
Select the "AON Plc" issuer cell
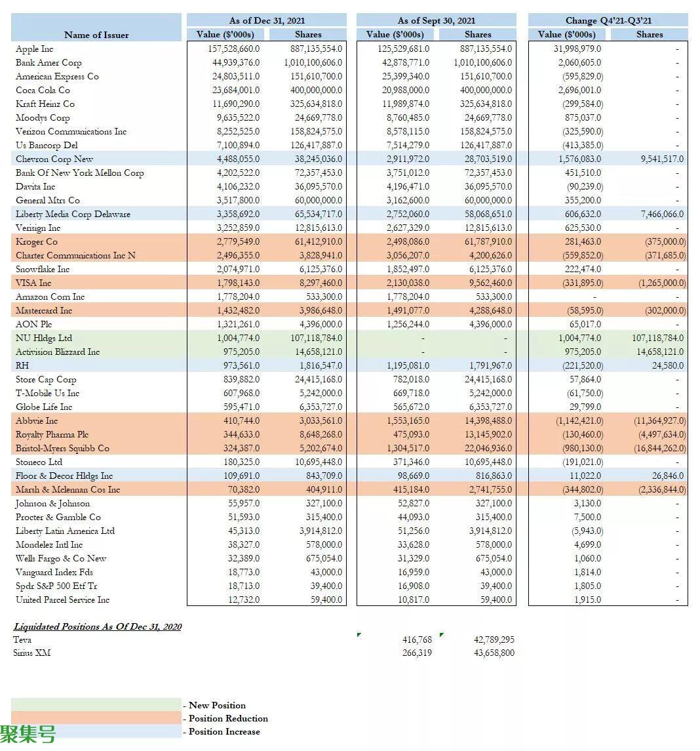pos(33,324)
